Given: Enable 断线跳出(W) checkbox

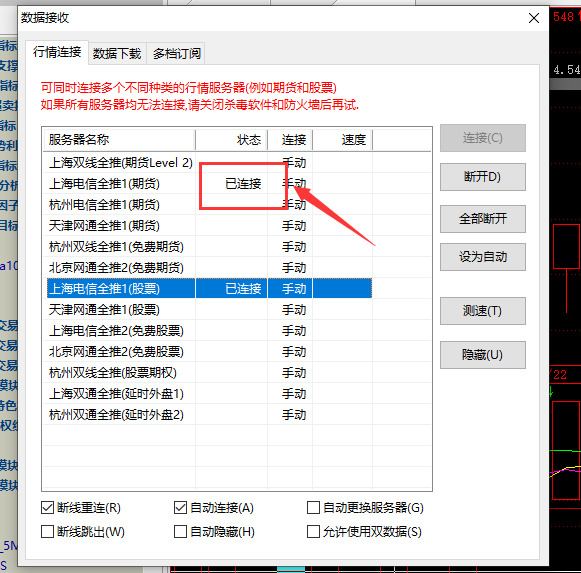Looking at the screenshot, I should click(47, 531).
